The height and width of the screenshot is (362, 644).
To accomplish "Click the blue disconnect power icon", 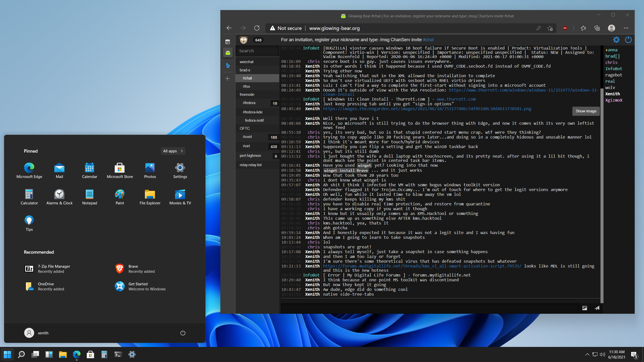I will [628, 40].
